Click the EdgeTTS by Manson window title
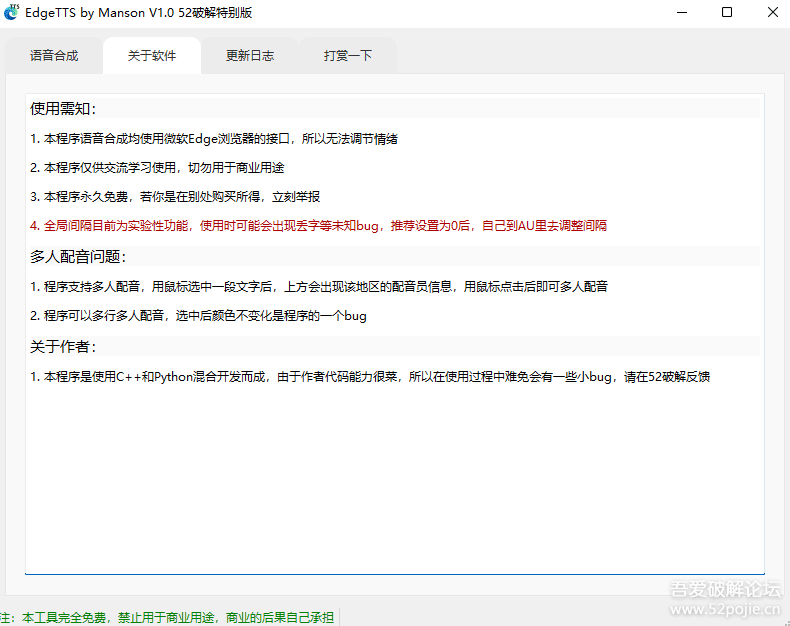 pyautogui.click(x=139, y=13)
